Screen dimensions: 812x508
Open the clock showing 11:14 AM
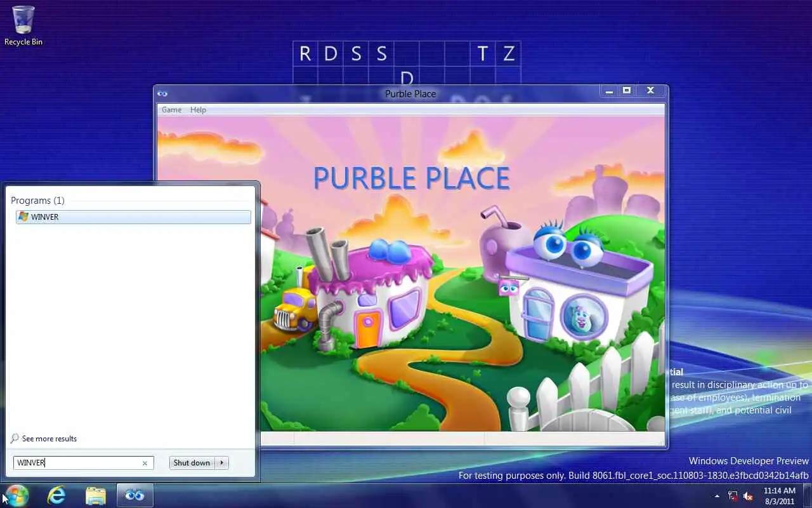click(780, 496)
